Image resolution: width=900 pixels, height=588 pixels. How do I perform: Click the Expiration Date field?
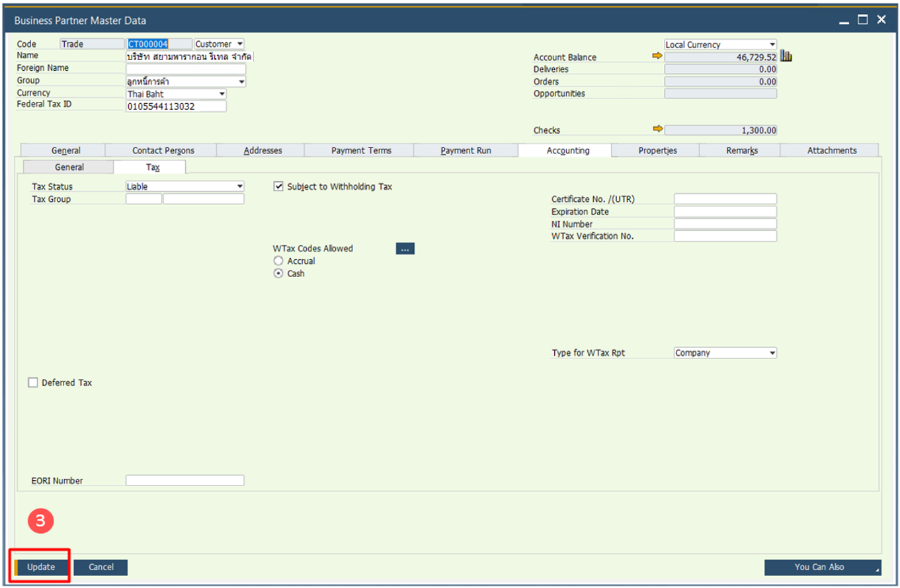(725, 212)
